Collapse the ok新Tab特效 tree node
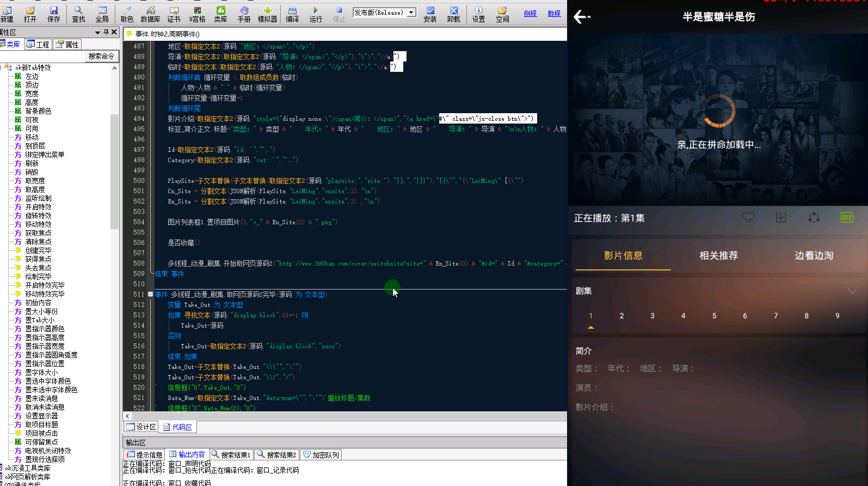The width and height of the screenshot is (868, 486). pos(2,67)
